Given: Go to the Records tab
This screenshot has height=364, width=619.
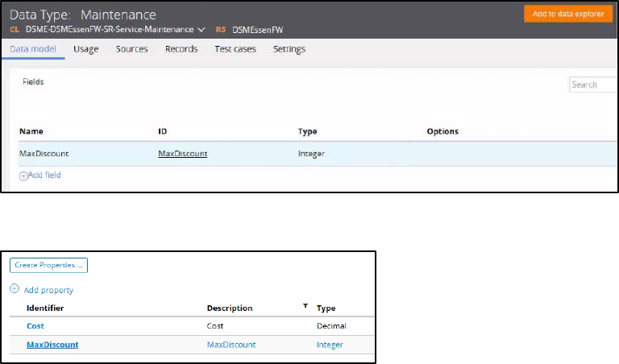Looking at the screenshot, I should (x=181, y=49).
